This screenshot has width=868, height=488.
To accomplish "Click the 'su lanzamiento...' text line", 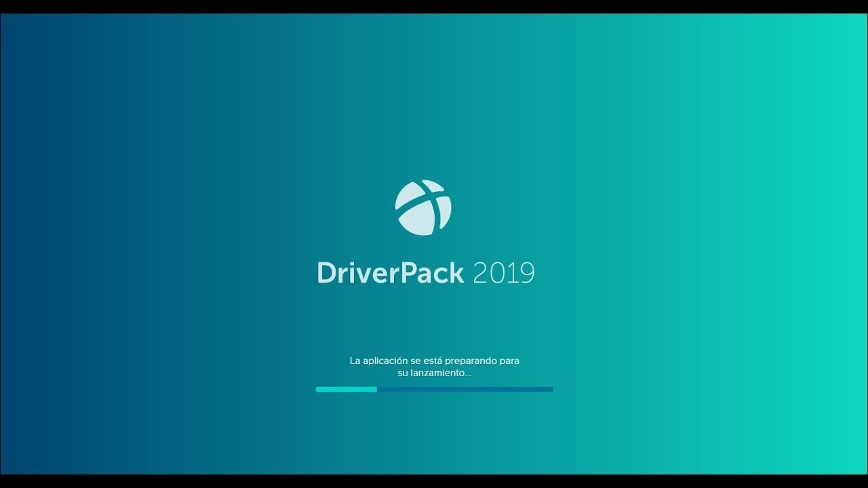I will (x=435, y=372).
